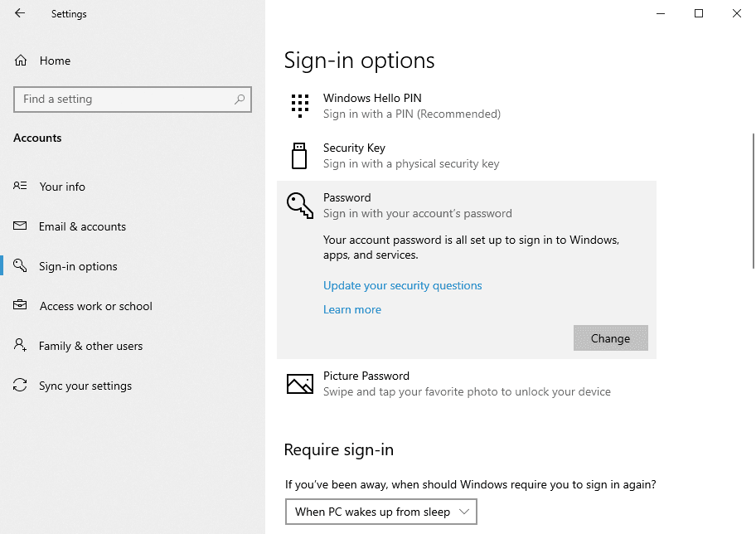Minimize the Settings window
756x534 pixels.
click(x=661, y=13)
